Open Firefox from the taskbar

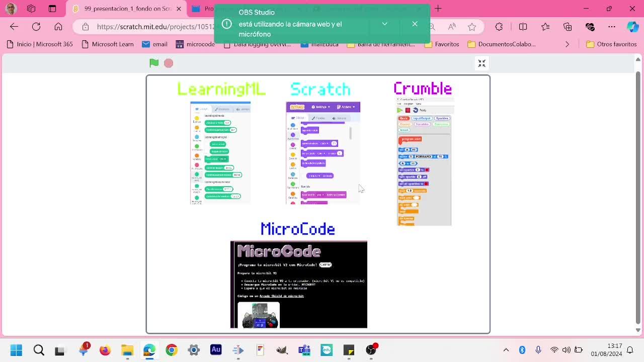click(105, 350)
